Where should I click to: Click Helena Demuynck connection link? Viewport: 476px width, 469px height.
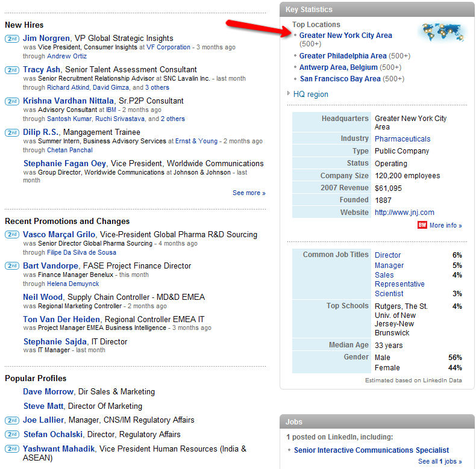[73, 284]
